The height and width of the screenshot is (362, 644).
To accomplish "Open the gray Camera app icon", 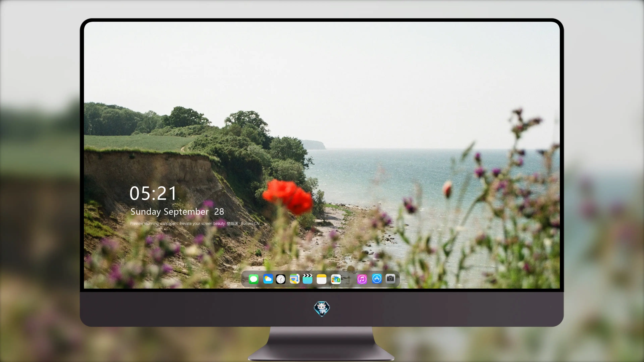I will (390, 279).
